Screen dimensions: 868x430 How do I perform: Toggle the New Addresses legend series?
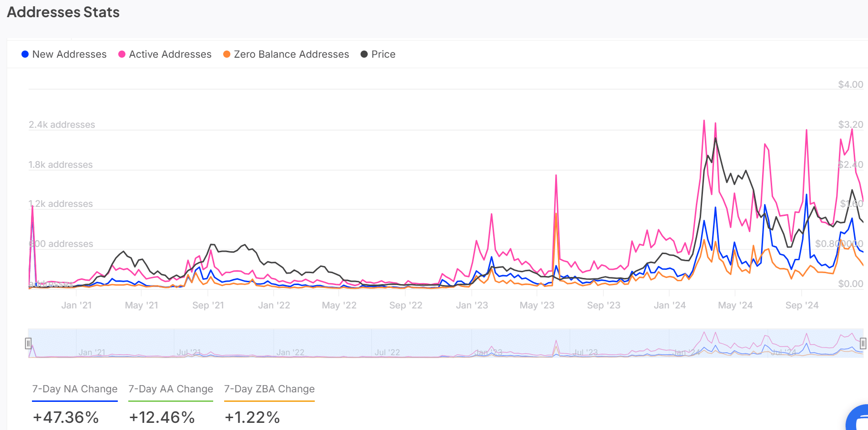coord(64,54)
